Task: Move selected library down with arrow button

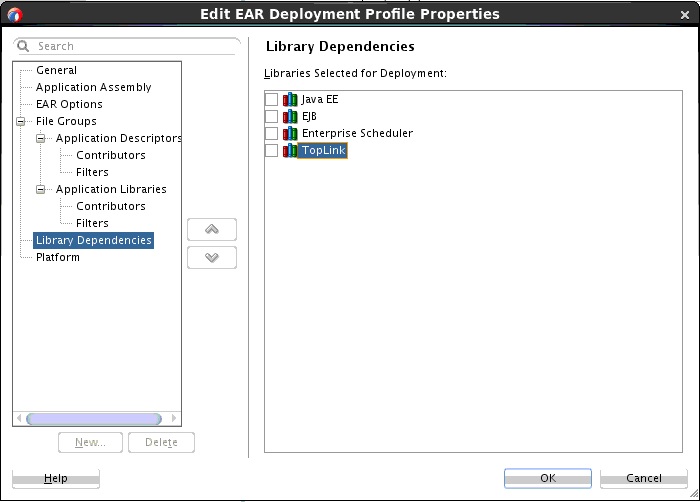Action: point(212,257)
